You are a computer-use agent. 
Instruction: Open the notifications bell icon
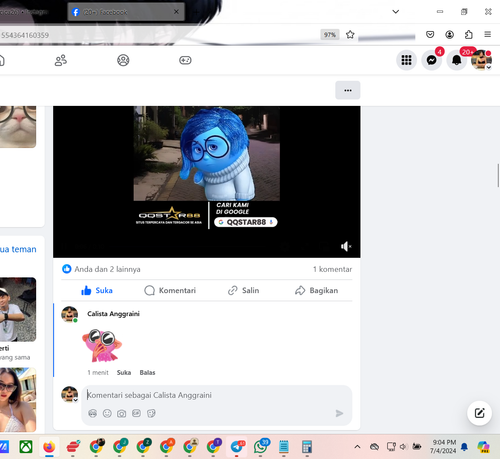point(457,60)
